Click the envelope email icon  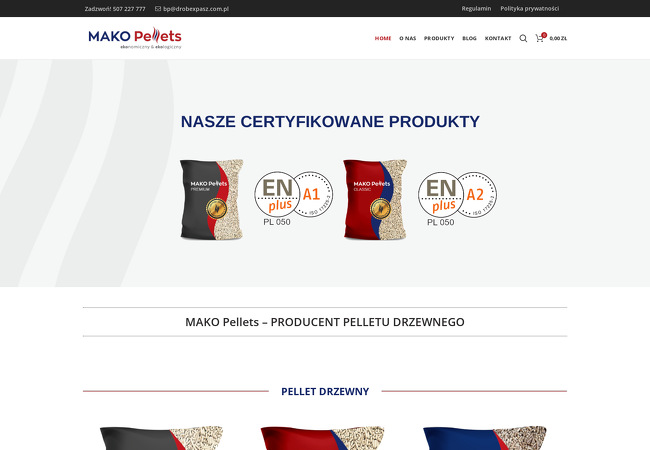[158, 9]
